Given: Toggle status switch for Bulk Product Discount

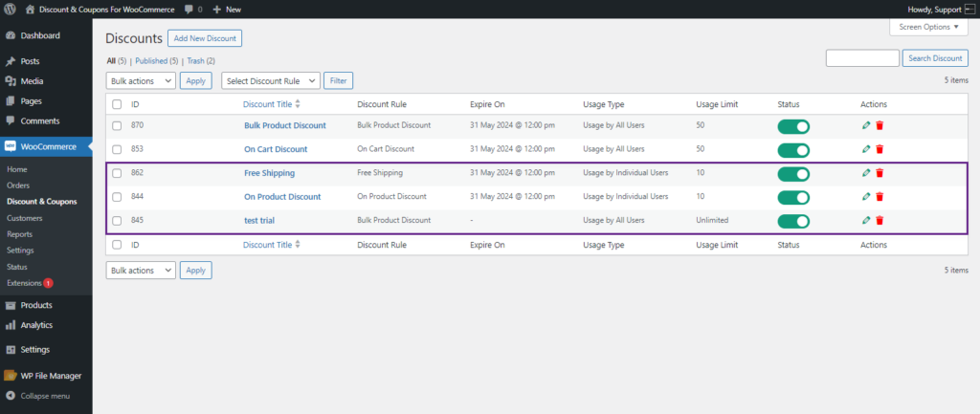Looking at the screenshot, I should pos(793,127).
